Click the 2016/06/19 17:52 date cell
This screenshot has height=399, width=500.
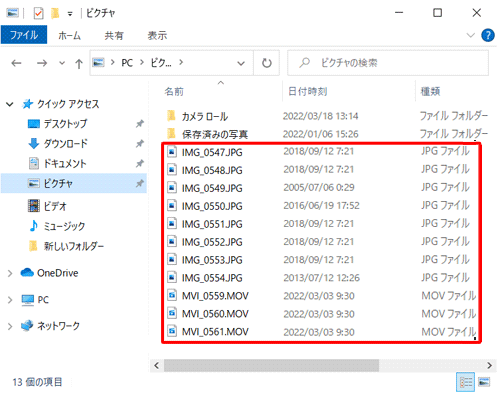(x=321, y=206)
